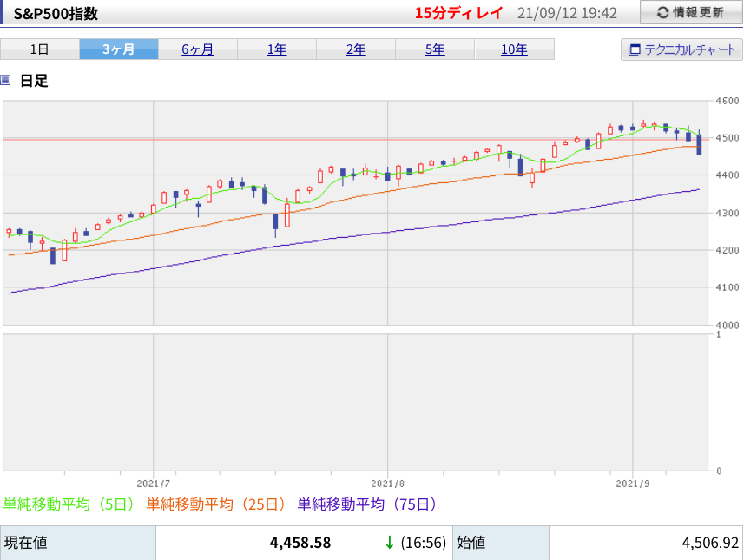The width and height of the screenshot is (744, 560).
Task: Select the 1日 chart period tab
Action: point(40,49)
